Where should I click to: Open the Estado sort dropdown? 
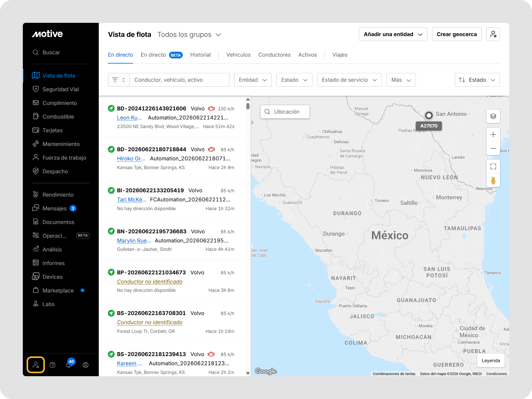(x=477, y=80)
